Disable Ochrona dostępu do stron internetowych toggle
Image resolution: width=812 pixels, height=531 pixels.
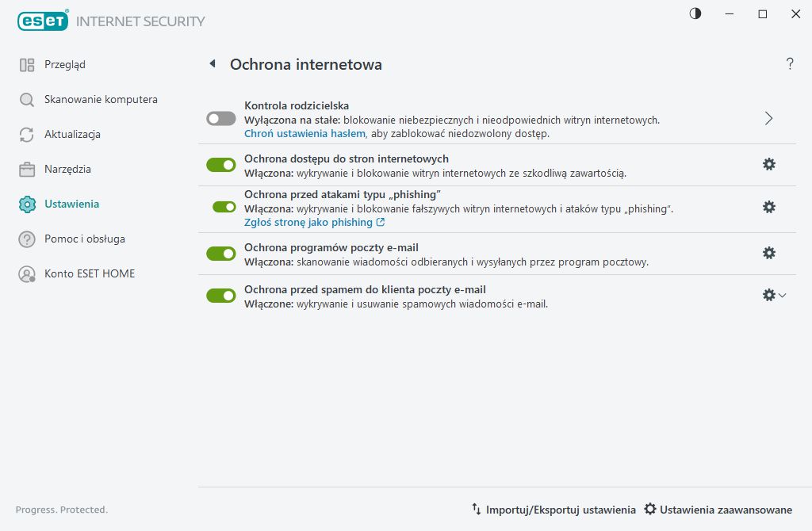point(221,164)
